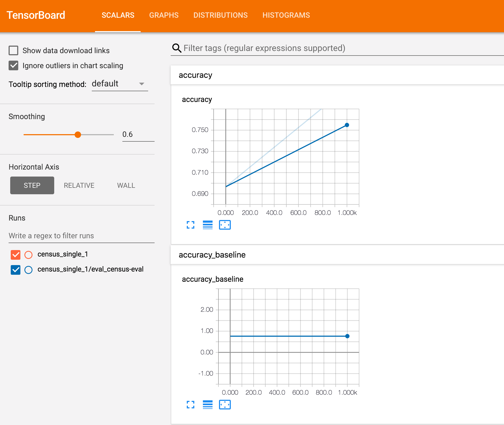
Task: Select RELATIVE horizontal axis
Action: [79, 185]
